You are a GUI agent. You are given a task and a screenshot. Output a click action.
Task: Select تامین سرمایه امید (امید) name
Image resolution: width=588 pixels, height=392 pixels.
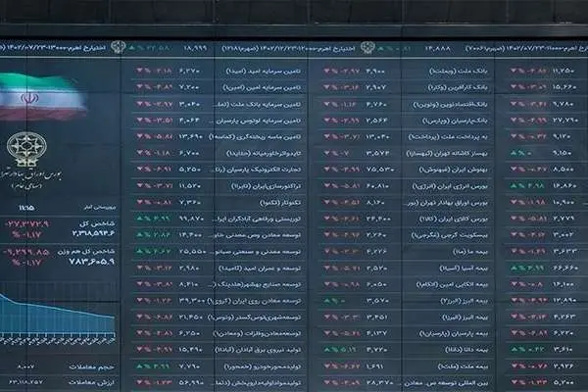[x=264, y=71]
